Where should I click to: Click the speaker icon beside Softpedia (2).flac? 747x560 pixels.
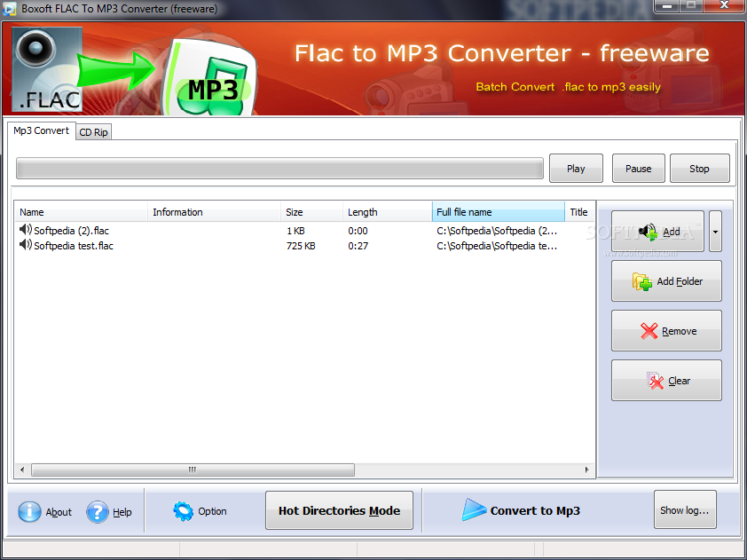pos(25,230)
